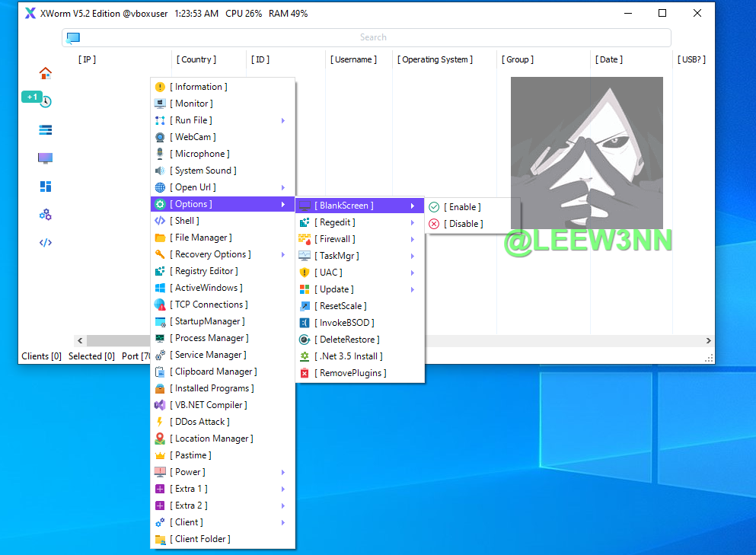Viewport: 756px width, 555px height.
Task: Open the Information menu entry
Action: pyautogui.click(x=198, y=87)
